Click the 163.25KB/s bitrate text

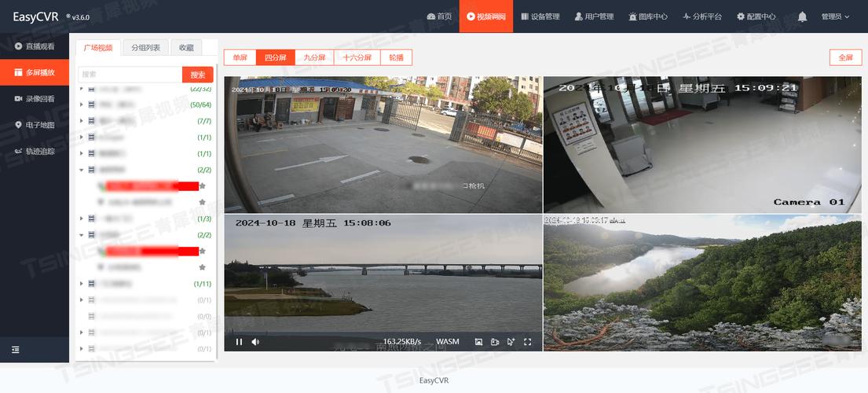pos(402,342)
